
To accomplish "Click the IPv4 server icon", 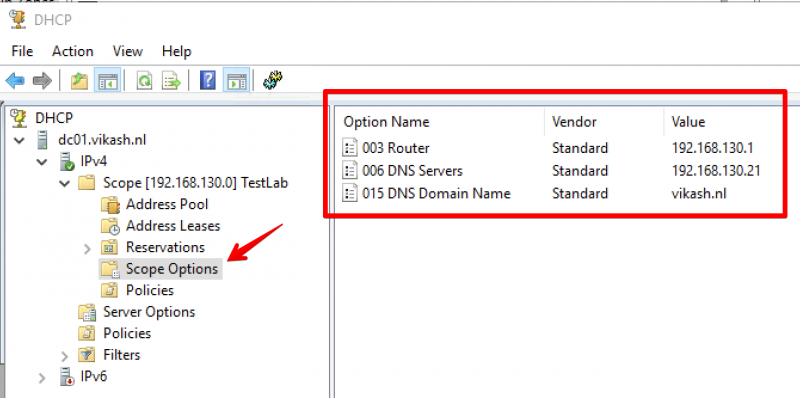I will point(67,161).
